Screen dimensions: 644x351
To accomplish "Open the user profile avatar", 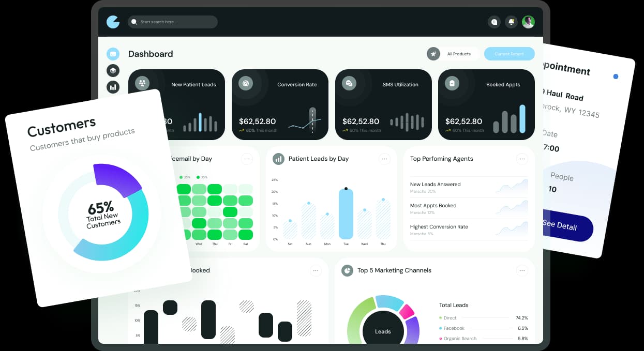I will [528, 22].
